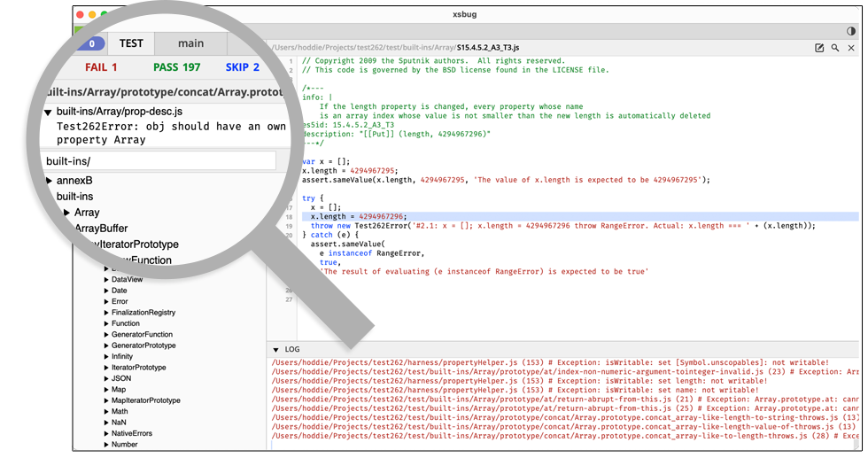The height and width of the screenshot is (458, 868).
Task: Select the PASS 197 results label
Action: (x=176, y=67)
